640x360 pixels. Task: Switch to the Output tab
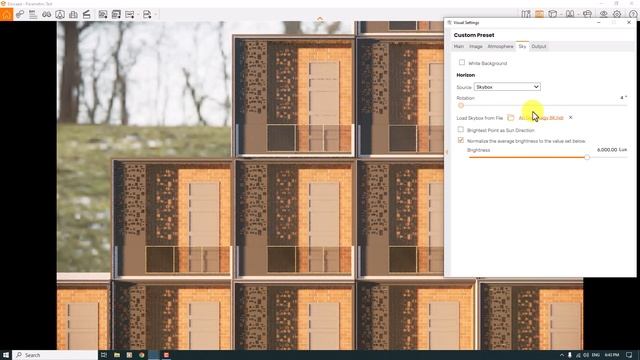coord(539,47)
